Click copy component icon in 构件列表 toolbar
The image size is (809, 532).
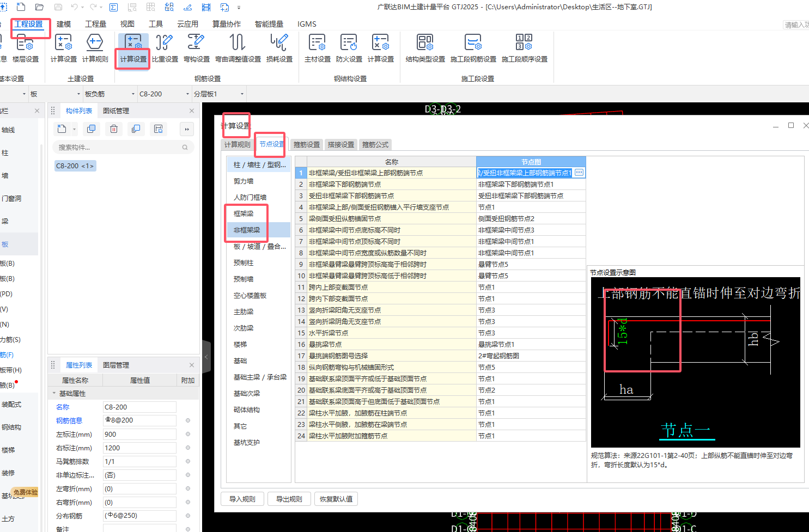coord(91,129)
